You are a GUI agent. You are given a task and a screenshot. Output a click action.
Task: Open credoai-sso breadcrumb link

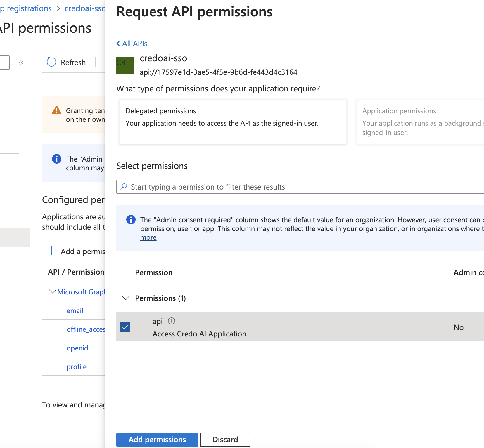pos(84,8)
